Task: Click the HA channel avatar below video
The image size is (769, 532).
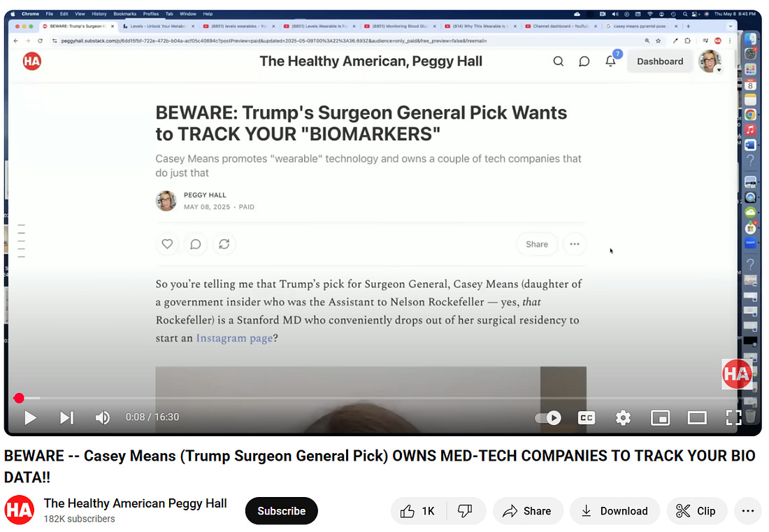Action: (x=20, y=510)
